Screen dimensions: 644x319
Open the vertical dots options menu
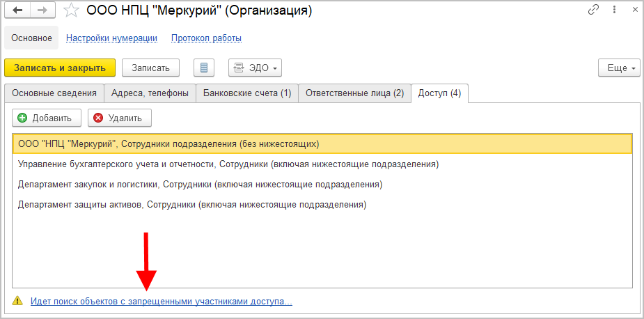[615, 10]
